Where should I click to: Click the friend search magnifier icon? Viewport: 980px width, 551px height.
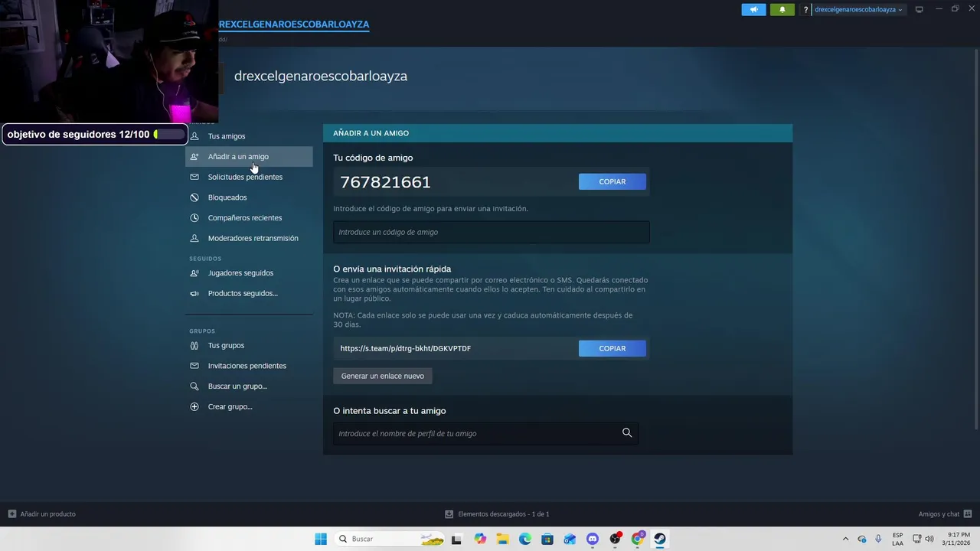pyautogui.click(x=627, y=433)
